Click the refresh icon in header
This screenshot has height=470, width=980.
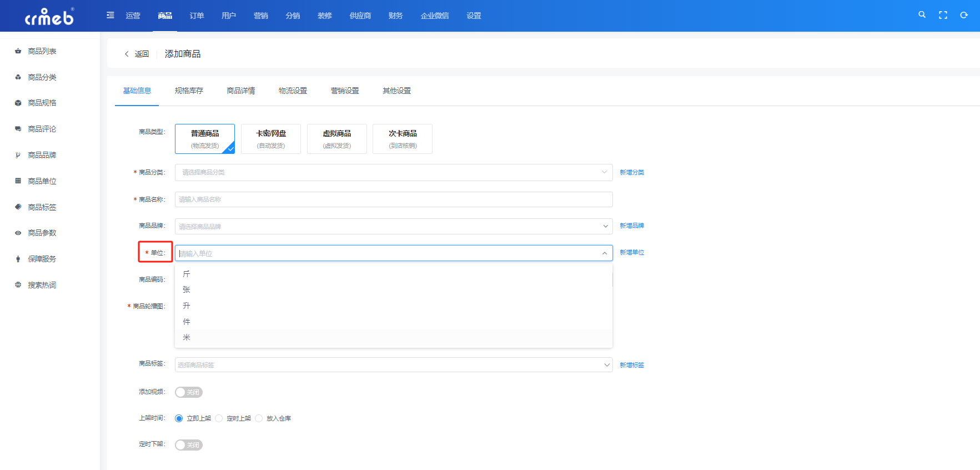[964, 15]
